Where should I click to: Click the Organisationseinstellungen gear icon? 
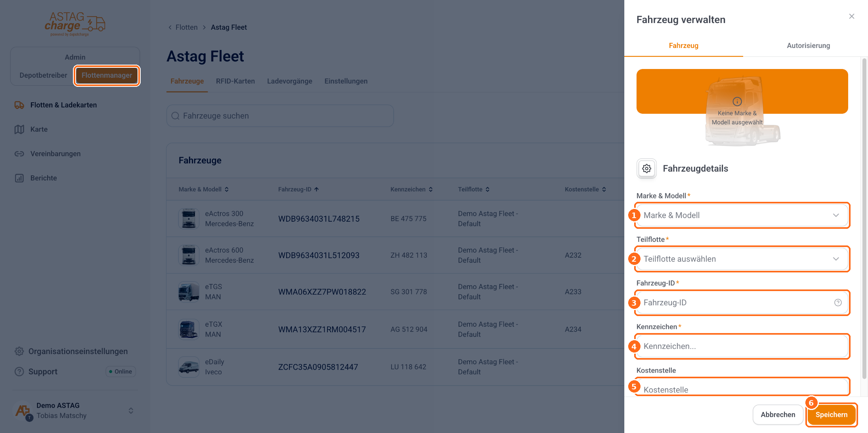pyautogui.click(x=19, y=351)
